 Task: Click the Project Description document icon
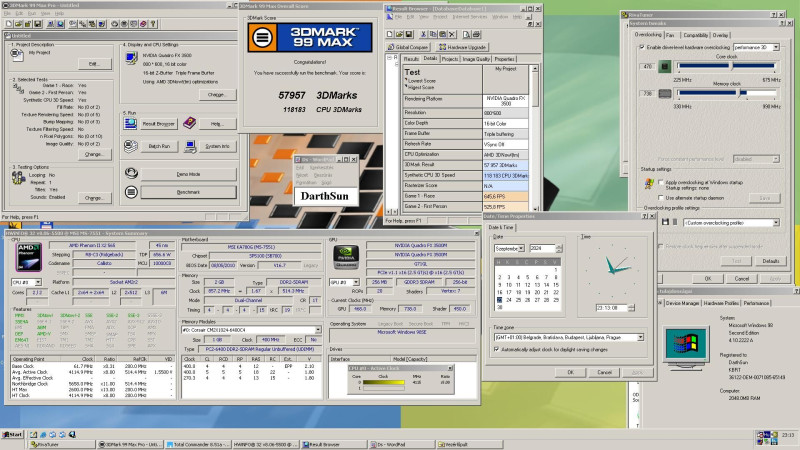(17, 55)
